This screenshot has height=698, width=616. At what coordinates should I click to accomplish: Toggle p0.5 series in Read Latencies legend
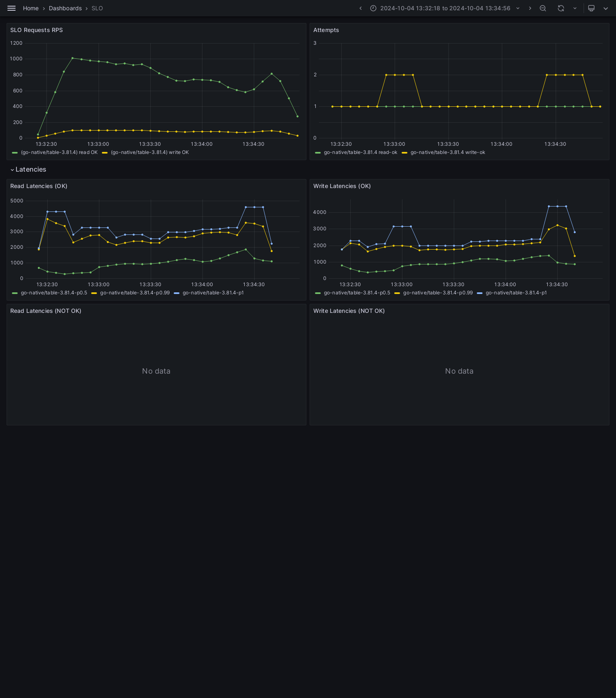54,293
